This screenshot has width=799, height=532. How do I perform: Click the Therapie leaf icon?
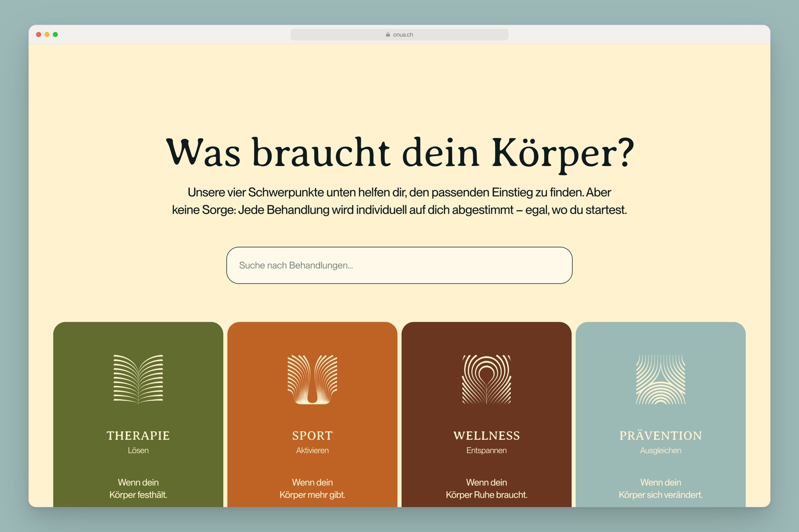point(138,379)
